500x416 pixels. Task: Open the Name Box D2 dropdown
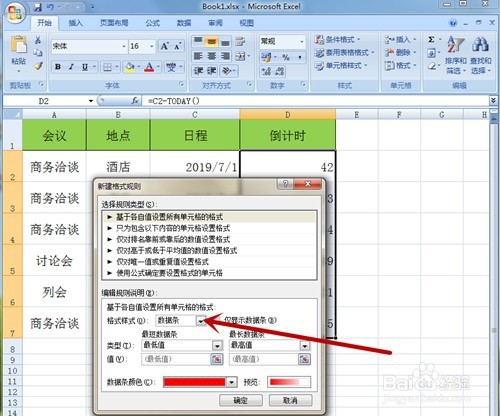tap(91, 101)
